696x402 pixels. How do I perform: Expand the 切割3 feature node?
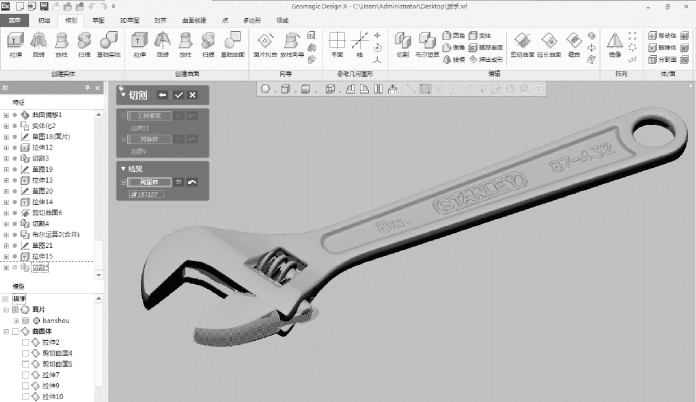(x=6, y=158)
